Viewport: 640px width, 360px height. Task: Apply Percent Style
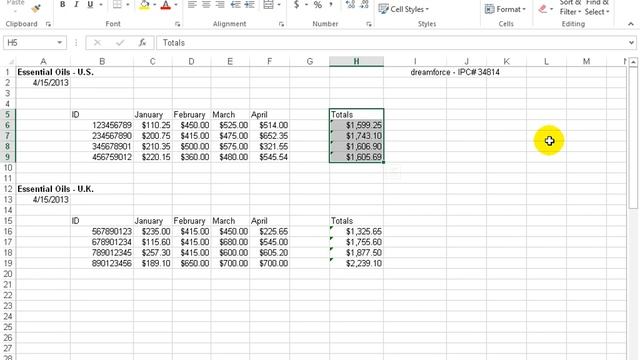point(318,5)
